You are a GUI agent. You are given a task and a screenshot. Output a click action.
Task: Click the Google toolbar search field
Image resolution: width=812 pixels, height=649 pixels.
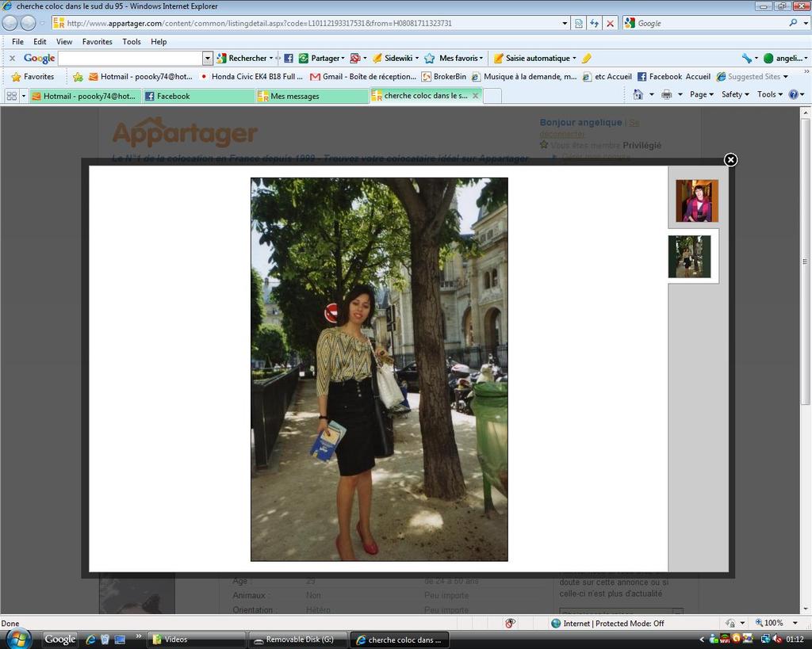pyautogui.click(x=130, y=59)
